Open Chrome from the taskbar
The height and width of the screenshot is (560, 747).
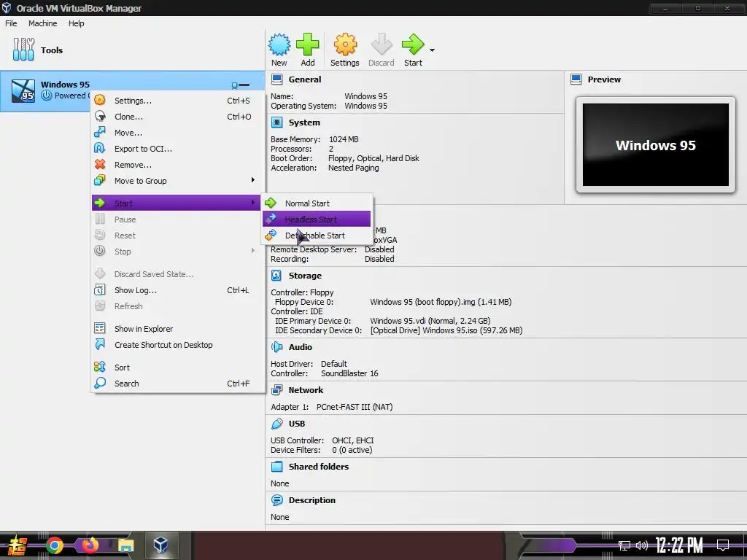click(x=54, y=545)
